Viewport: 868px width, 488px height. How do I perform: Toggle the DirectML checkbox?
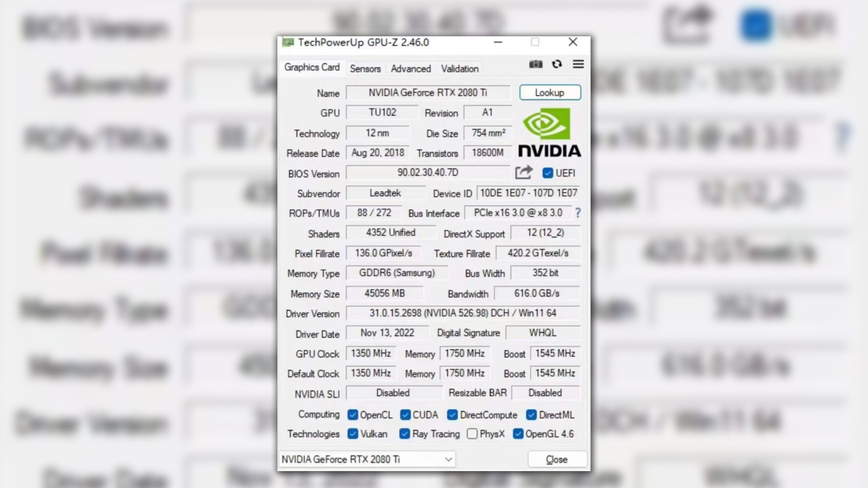(x=531, y=415)
